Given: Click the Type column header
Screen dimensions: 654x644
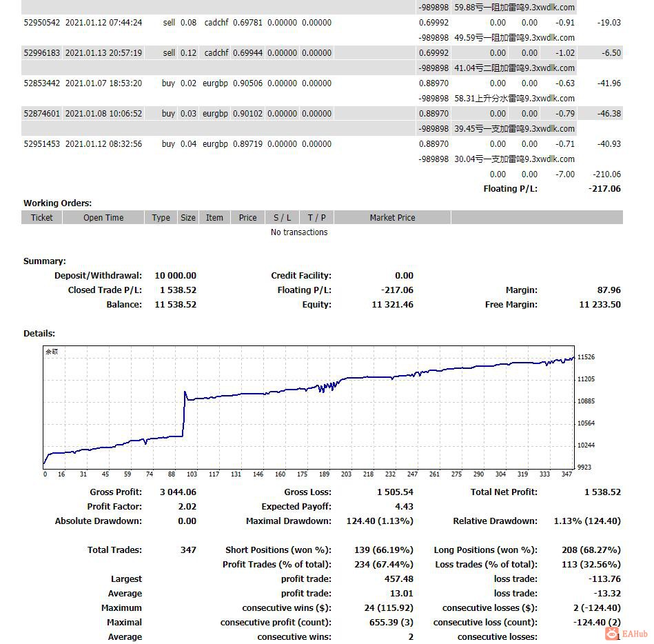Looking at the screenshot, I should coord(161,217).
